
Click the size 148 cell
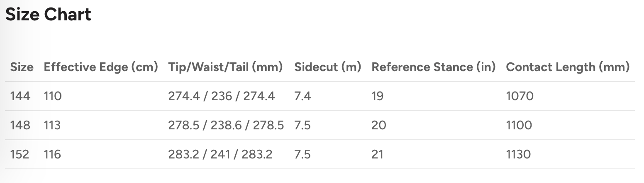coord(20,125)
